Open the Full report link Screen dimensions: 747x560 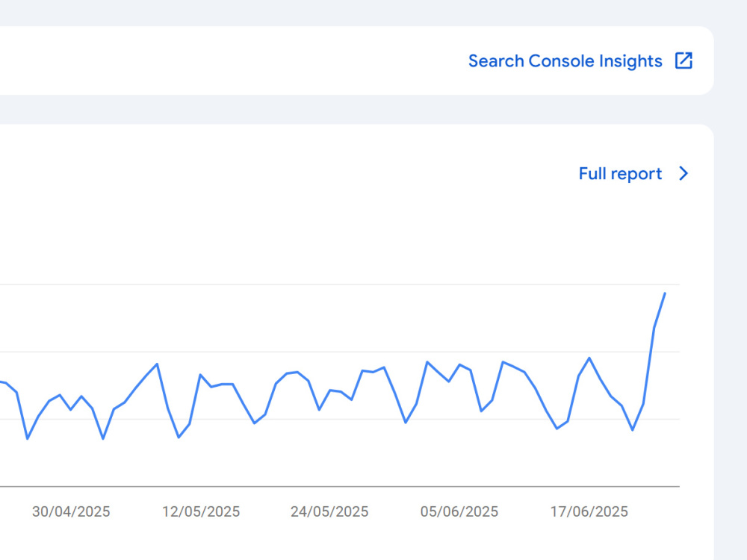click(x=620, y=174)
